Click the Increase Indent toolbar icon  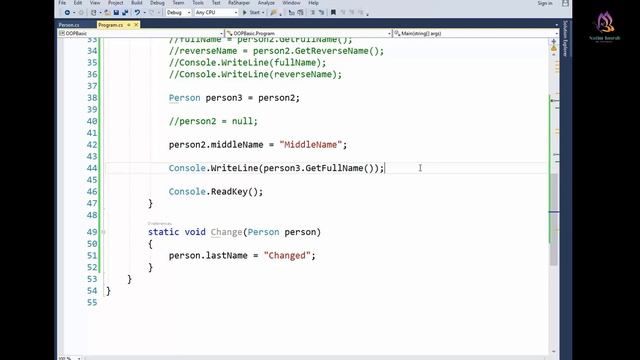322,13
